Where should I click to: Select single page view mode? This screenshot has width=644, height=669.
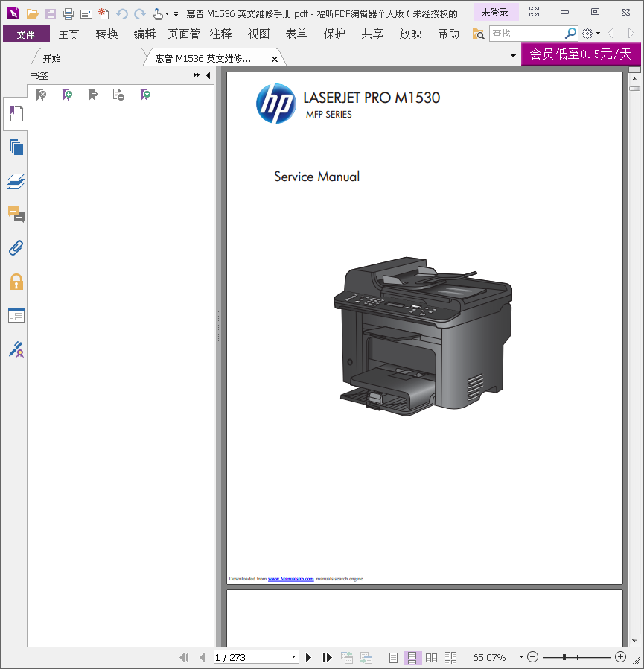pyautogui.click(x=393, y=658)
